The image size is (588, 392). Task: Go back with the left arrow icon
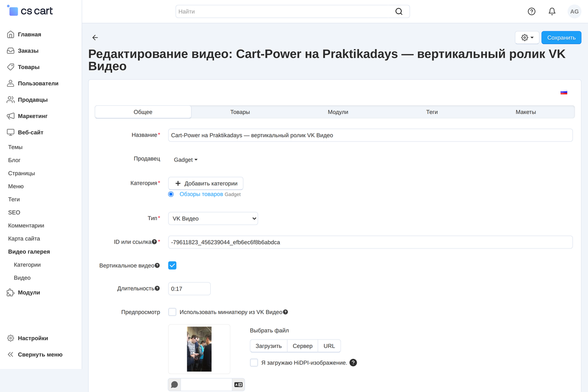click(95, 38)
